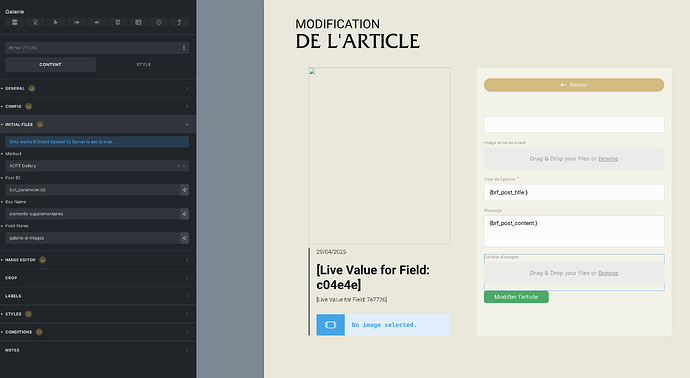Image resolution: width=690 pixels, height=378 pixels.
Task: Click the green Modifier l'article button
Action: [x=516, y=297]
